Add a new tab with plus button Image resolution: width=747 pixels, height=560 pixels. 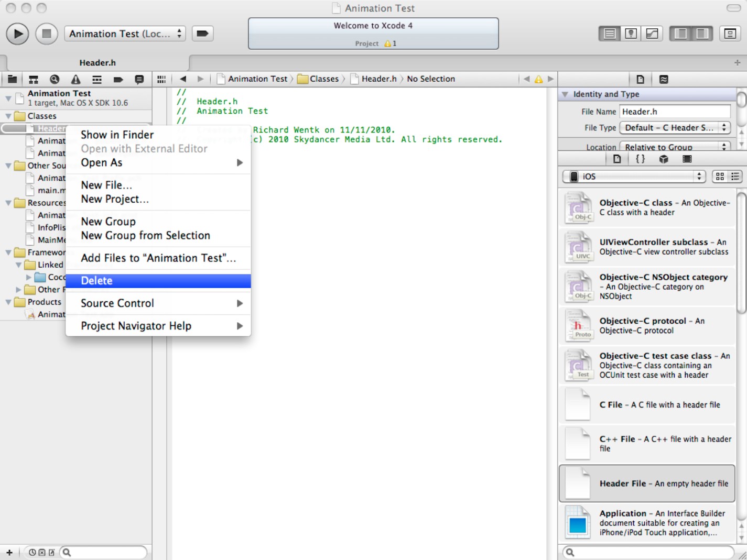[x=737, y=62]
